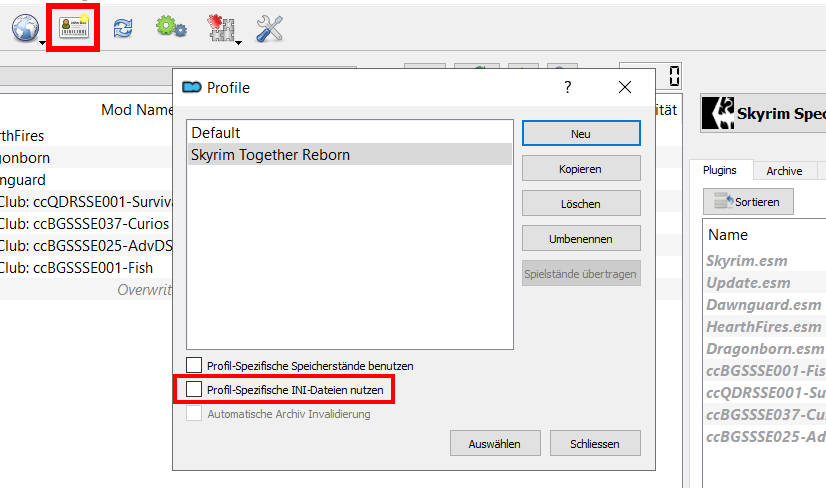
Task: Select ccBGSSSE025 plugin entry
Action: tap(765, 437)
